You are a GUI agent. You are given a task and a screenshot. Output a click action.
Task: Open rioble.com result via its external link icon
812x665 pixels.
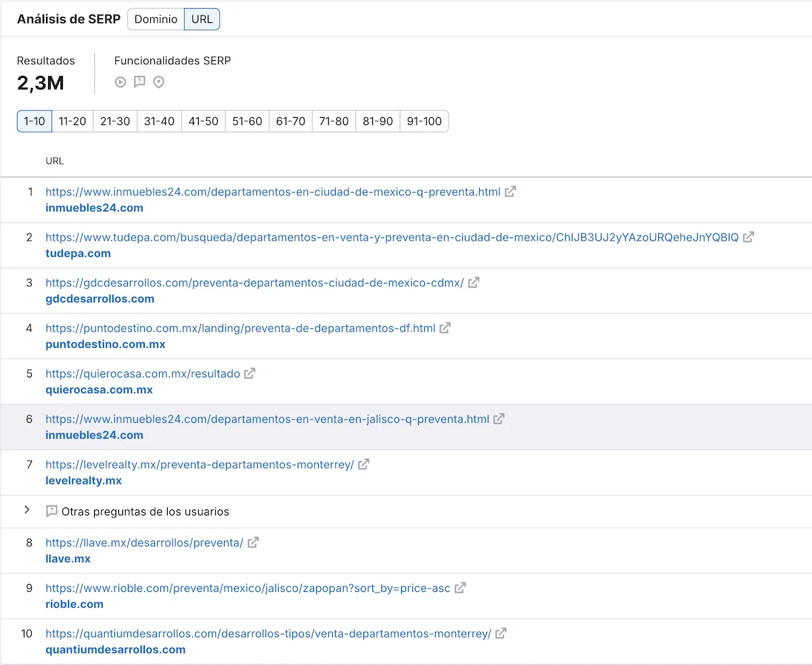pyautogui.click(x=459, y=588)
